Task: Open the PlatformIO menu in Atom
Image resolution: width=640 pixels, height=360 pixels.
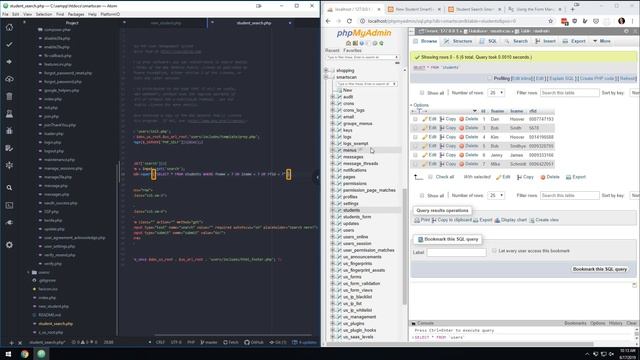Action: (x=110, y=14)
